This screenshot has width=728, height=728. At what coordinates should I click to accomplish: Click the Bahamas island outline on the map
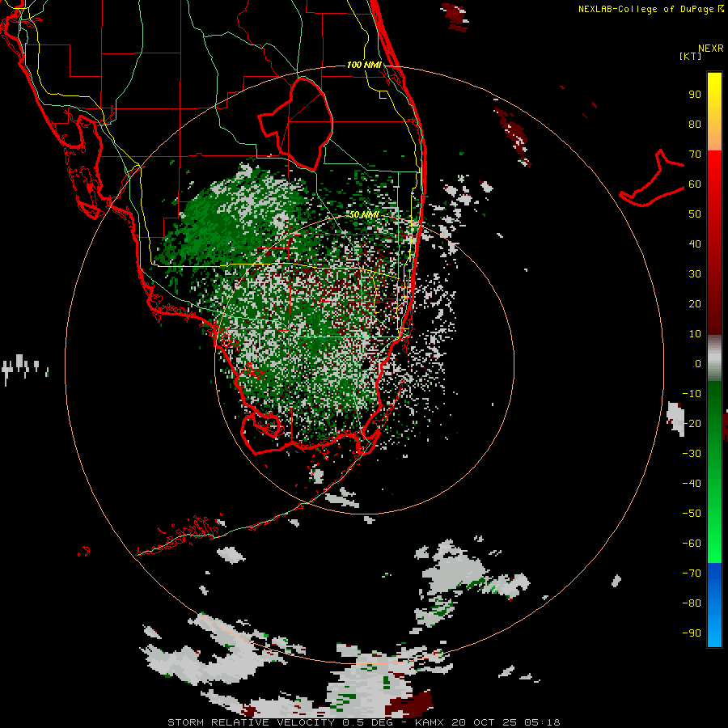(x=652, y=179)
